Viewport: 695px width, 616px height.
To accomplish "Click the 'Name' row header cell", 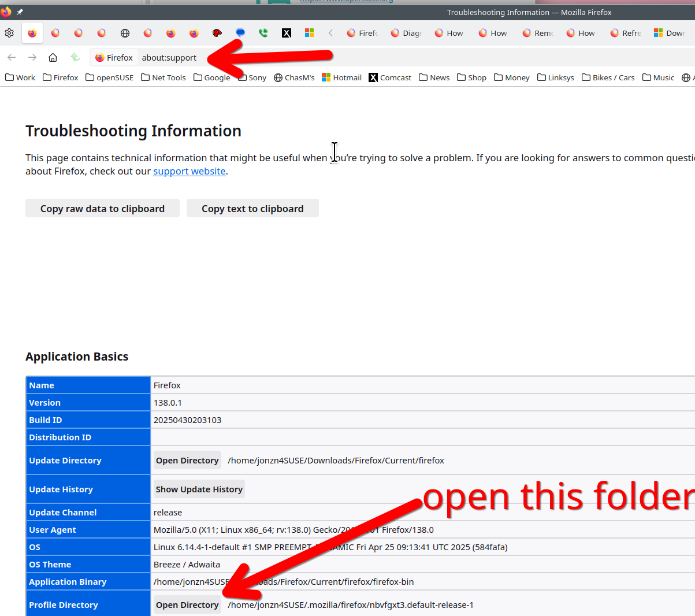I will click(x=88, y=385).
